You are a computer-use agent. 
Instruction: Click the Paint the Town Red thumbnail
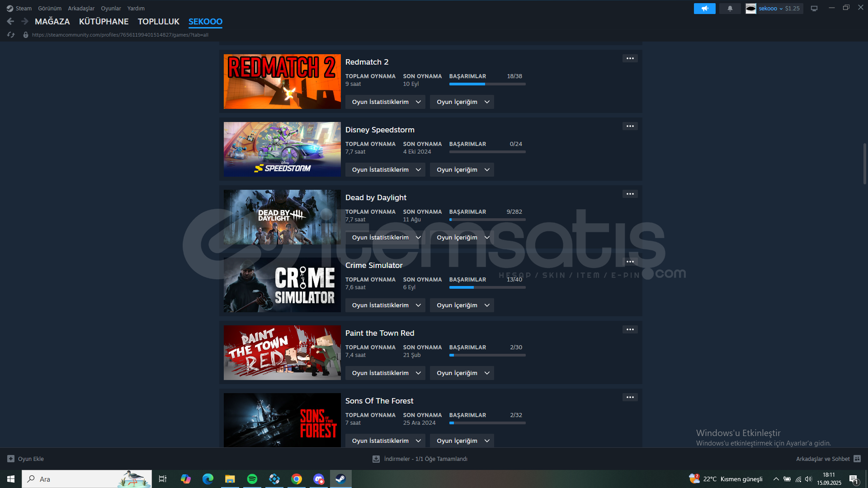point(282,352)
